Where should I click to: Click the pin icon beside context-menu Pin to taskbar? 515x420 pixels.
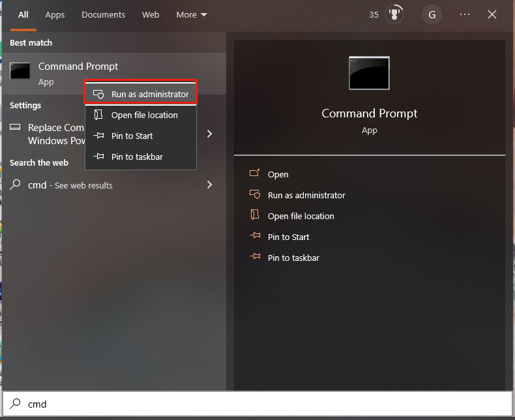[x=98, y=157]
